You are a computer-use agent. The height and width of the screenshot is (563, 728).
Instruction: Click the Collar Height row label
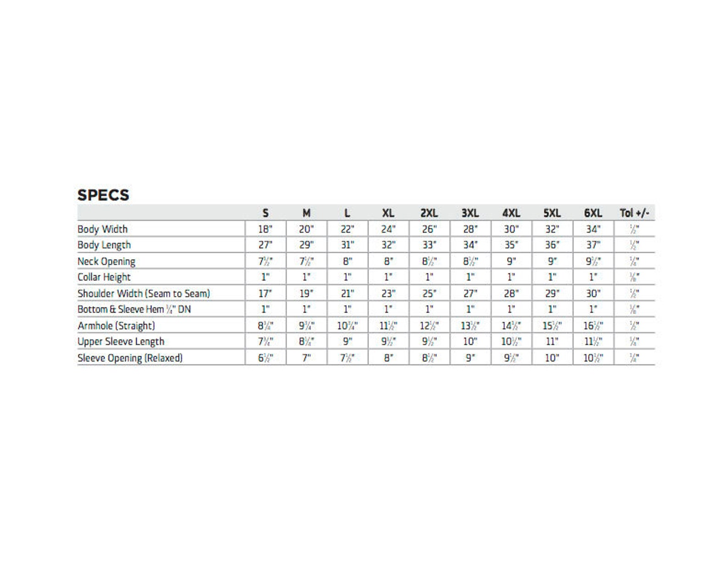[x=104, y=277]
